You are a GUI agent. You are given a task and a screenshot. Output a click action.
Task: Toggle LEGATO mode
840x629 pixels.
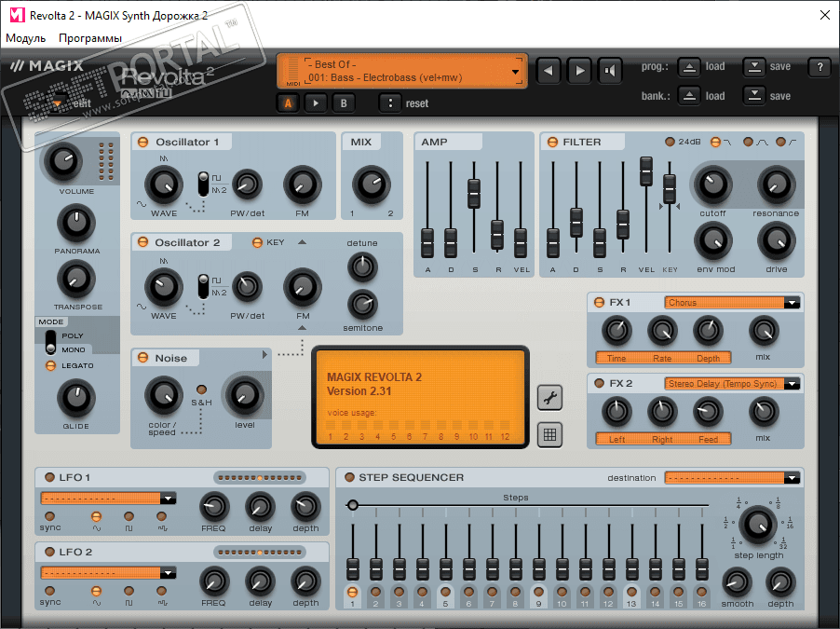(50, 365)
